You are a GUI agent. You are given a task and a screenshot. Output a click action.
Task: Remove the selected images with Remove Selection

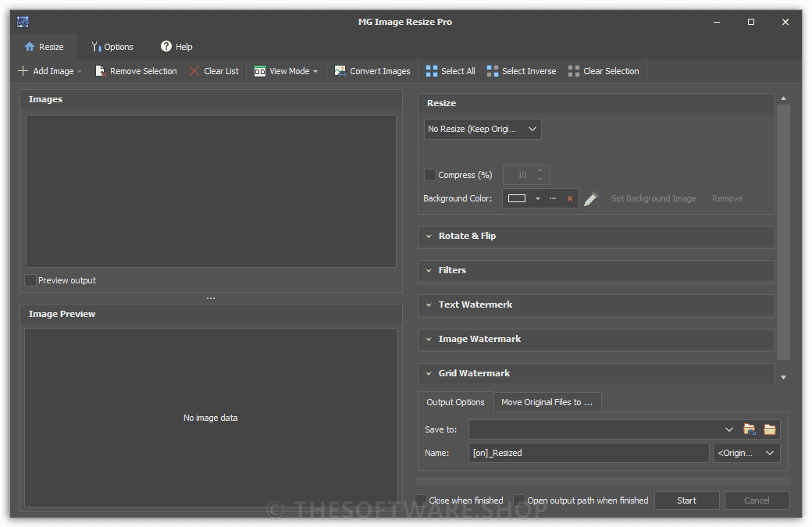click(136, 71)
